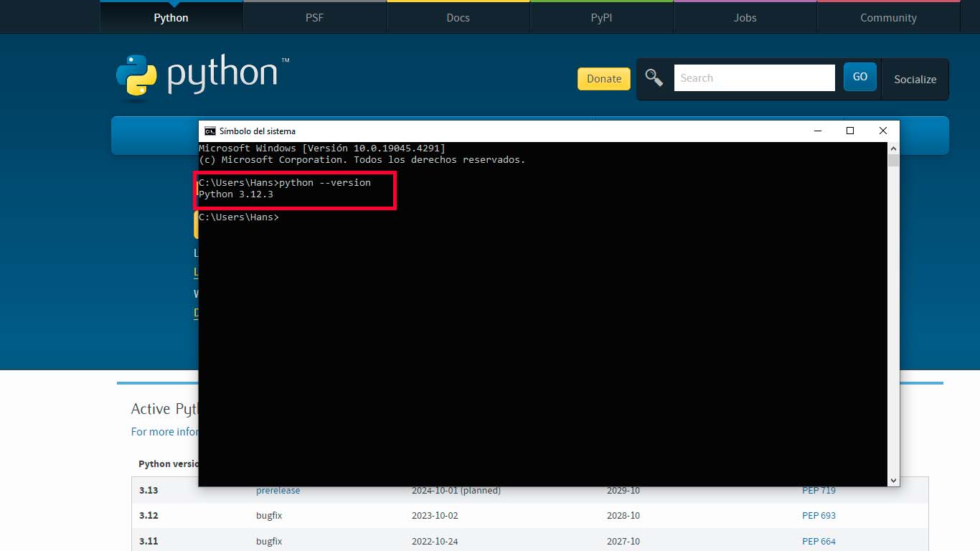Viewport: 980px width, 551px height.
Task: Maximize the Símbolo del sistema window
Action: click(850, 131)
